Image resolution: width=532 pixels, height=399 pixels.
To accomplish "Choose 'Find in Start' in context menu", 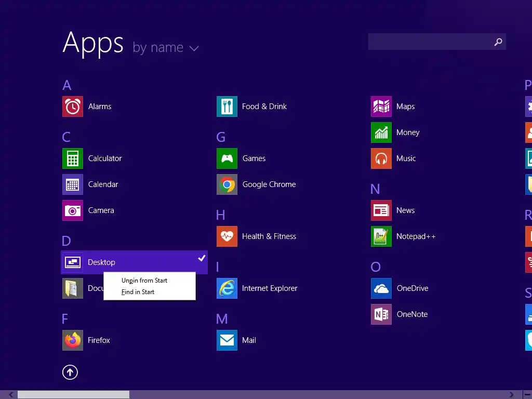I will 138,292.
